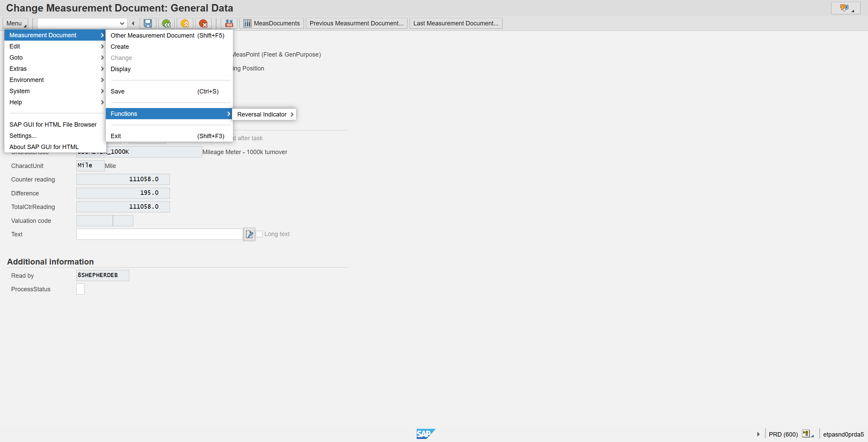Choose Create from the submenu

click(x=169, y=47)
